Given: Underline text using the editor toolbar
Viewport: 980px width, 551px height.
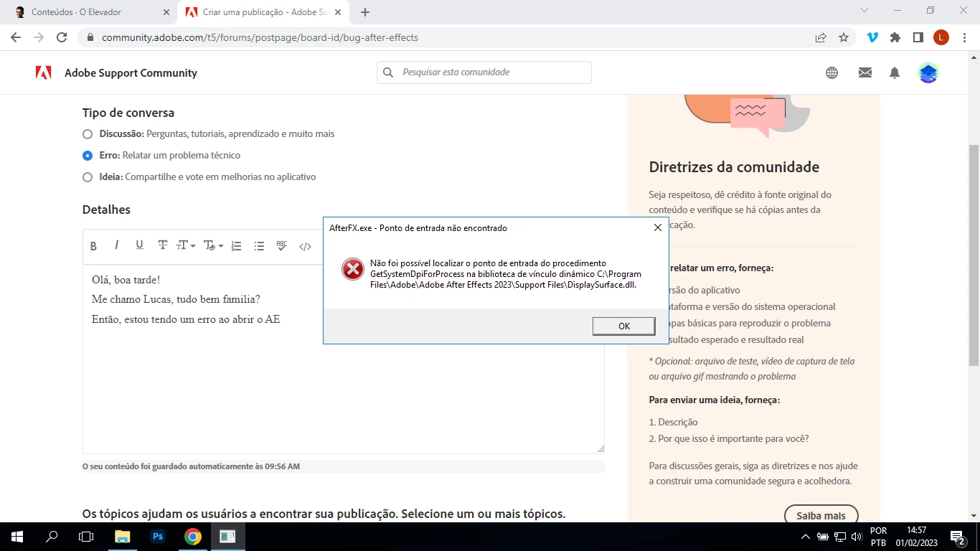Looking at the screenshot, I should [139, 245].
